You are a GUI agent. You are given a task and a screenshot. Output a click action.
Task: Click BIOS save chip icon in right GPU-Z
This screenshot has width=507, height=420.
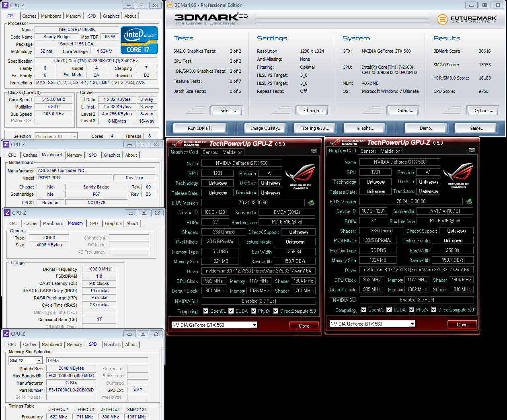click(469, 201)
